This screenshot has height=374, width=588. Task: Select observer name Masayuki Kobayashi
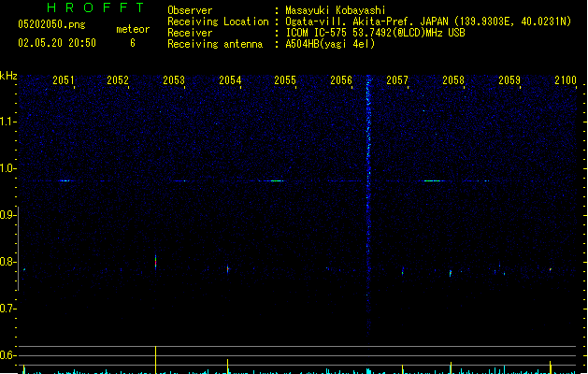coord(336,10)
